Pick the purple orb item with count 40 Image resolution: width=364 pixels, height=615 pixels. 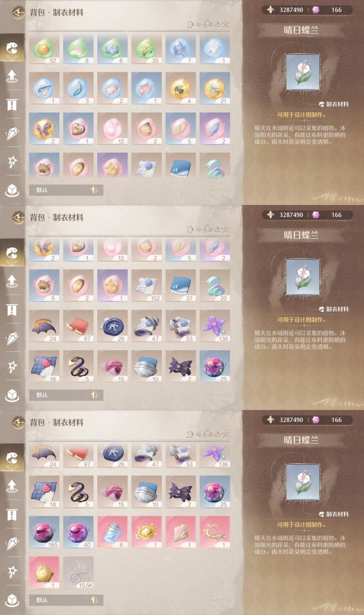[x=78, y=532]
